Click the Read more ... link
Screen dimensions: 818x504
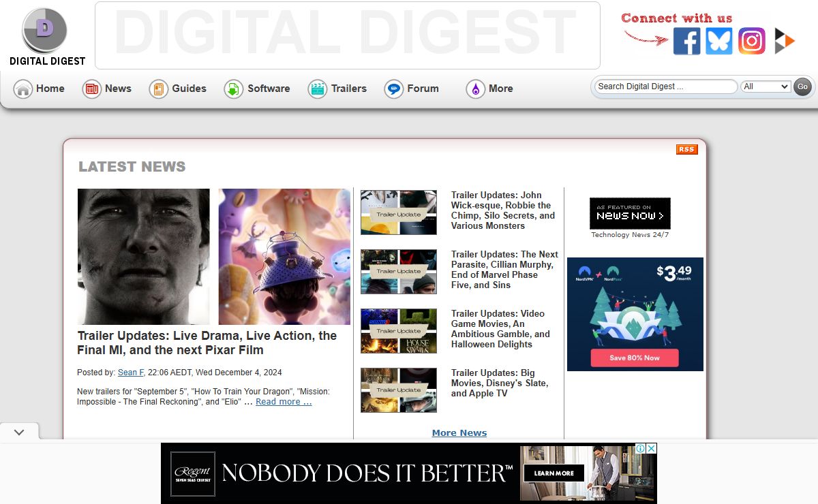pyautogui.click(x=284, y=402)
